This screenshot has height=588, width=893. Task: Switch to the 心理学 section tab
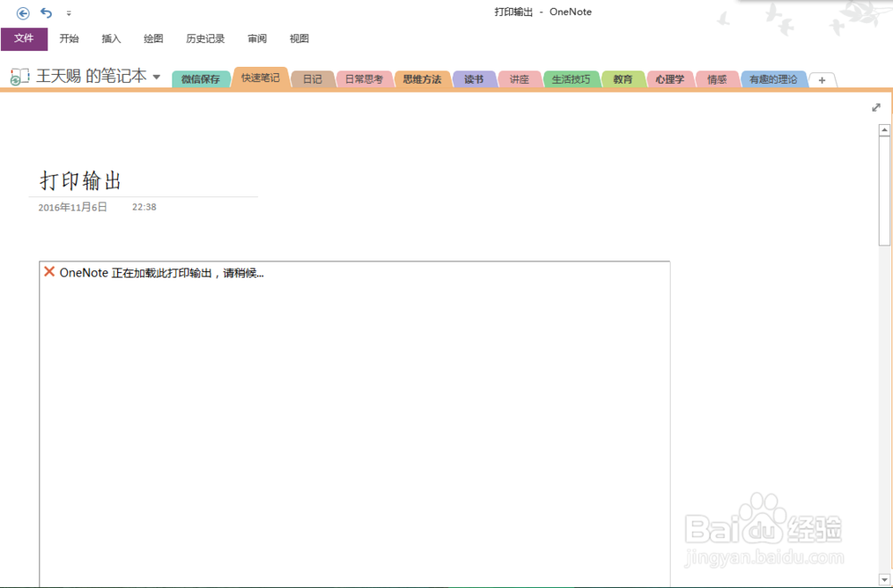point(670,79)
